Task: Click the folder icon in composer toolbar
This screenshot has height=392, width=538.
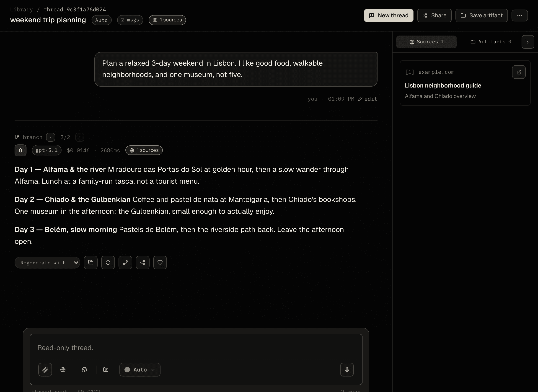Action: [x=106, y=369]
